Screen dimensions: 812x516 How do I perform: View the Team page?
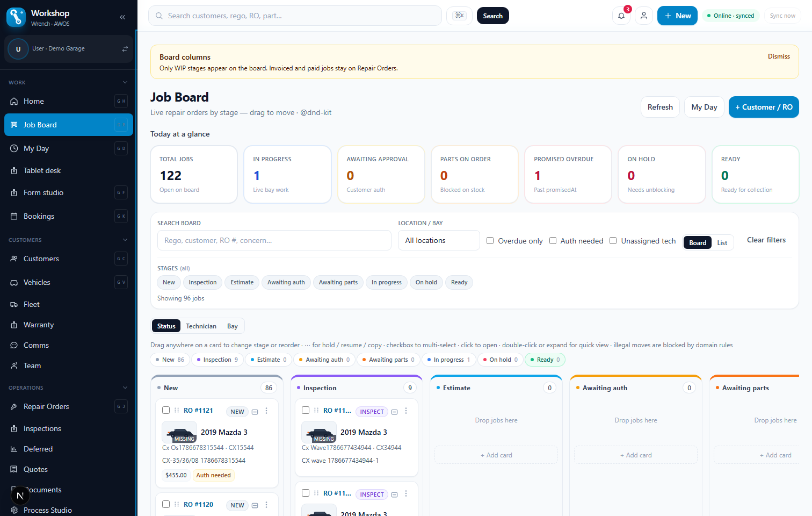point(69,365)
